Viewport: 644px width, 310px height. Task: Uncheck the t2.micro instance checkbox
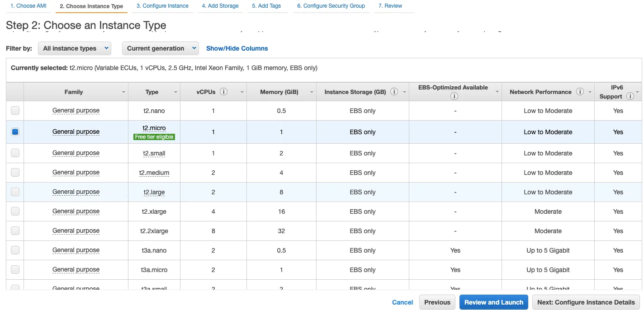pyautogui.click(x=15, y=132)
